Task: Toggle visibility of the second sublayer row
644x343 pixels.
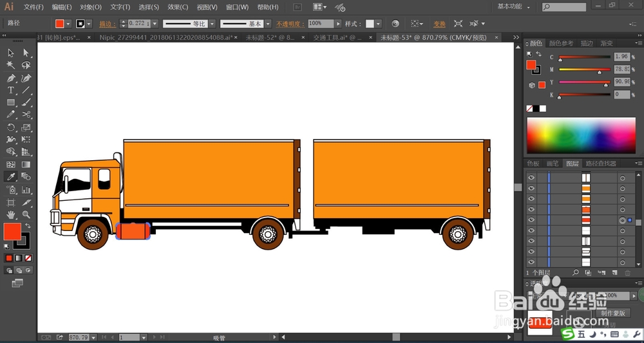Action: point(531,189)
